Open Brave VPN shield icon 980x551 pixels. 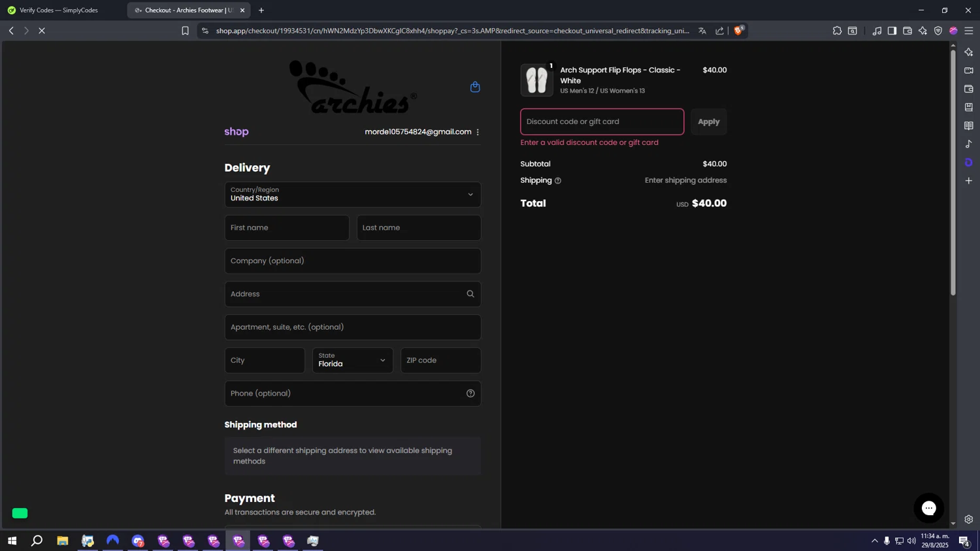(938, 31)
